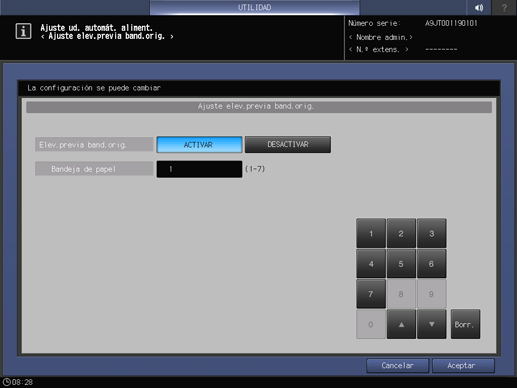
Task: Decrease tray value with down arrow
Action: coord(432,324)
